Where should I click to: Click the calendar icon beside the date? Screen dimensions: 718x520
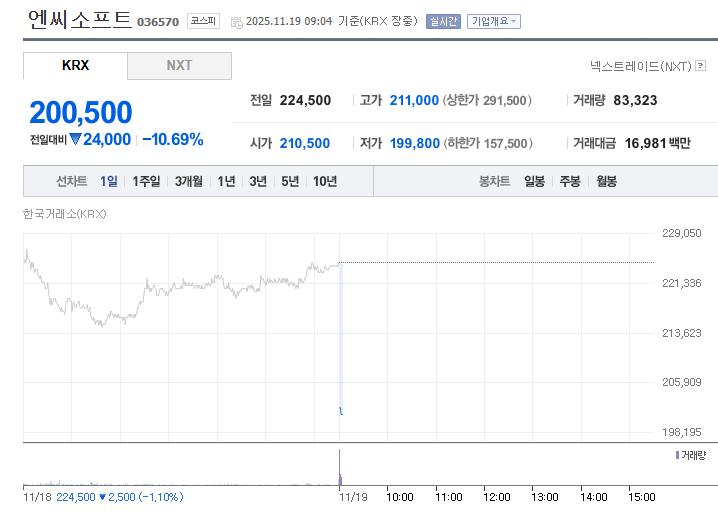pos(236,21)
